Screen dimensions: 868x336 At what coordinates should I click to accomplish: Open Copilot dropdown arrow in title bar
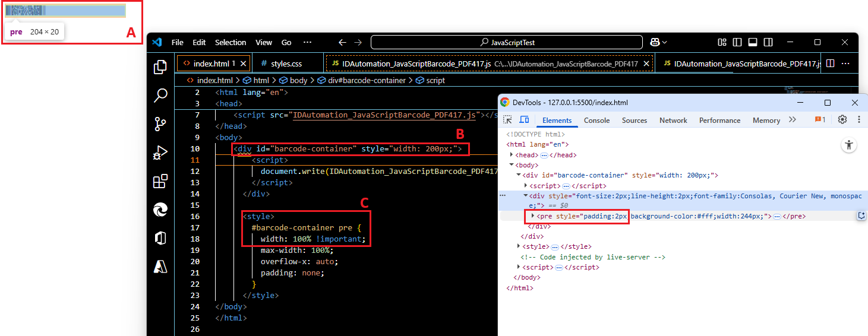(x=664, y=42)
